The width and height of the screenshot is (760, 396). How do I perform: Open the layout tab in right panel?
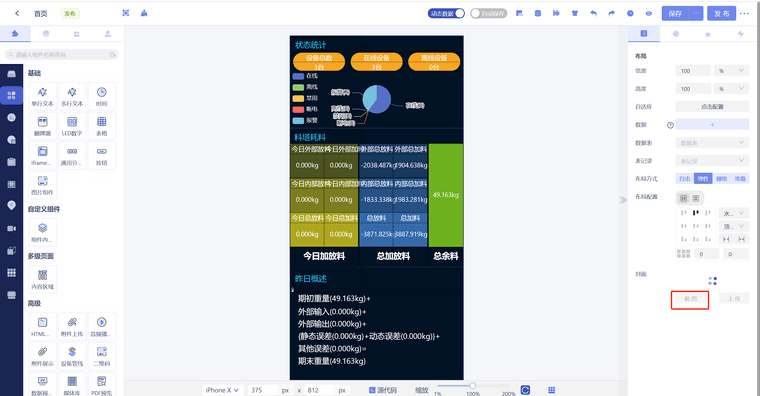pyautogui.click(x=644, y=33)
